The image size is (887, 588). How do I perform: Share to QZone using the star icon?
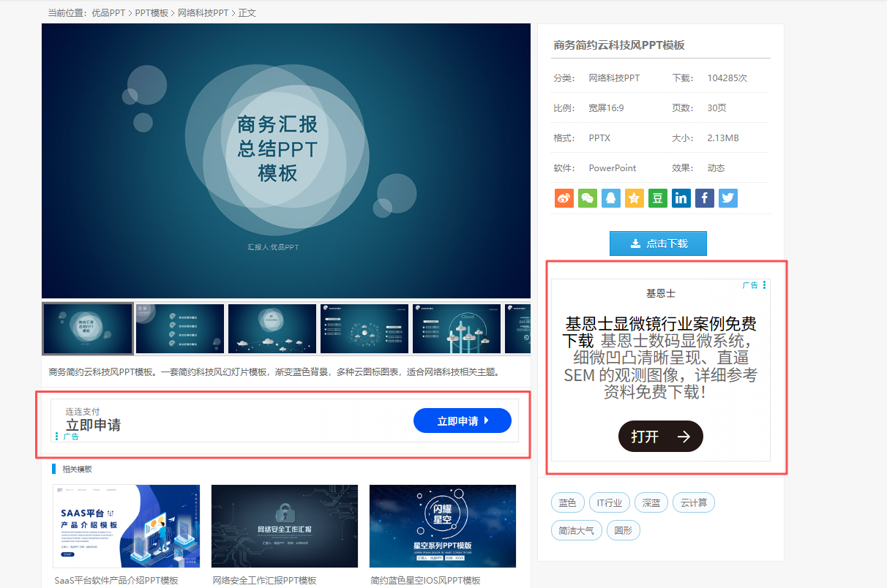634,197
